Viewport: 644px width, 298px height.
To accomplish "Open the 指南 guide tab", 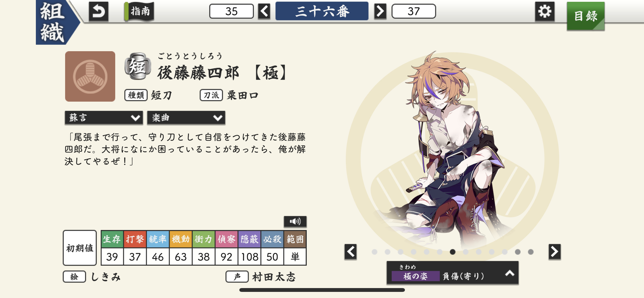I will [139, 11].
